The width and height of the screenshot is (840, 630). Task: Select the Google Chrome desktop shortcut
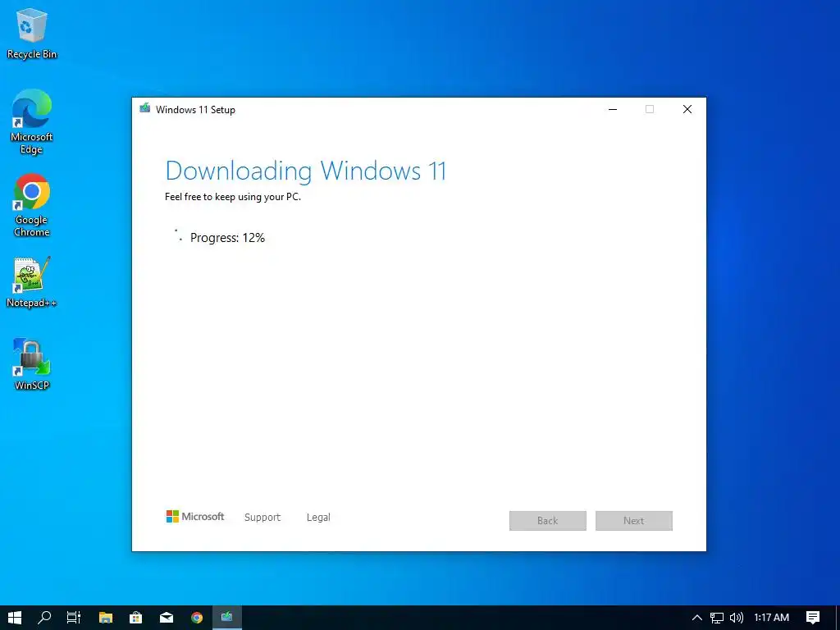[x=32, y=204]
